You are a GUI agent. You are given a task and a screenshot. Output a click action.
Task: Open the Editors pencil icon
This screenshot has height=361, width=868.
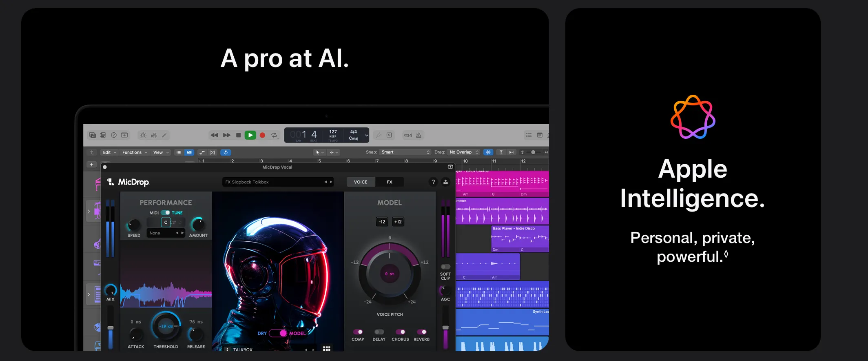(x=164, y=135)
